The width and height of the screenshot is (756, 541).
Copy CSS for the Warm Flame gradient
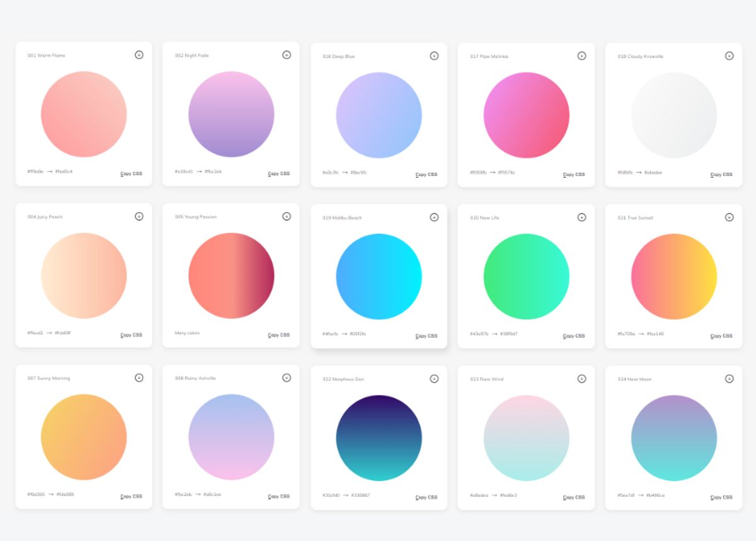(x=132, y=173)
